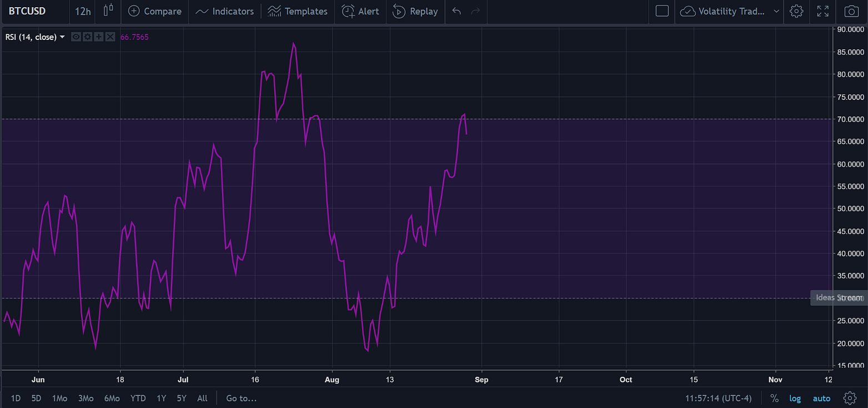Viewport: 868px width, 408px height.
Task: Take a chart snapshot with camera icon
Action: click(x=851, y=11)
